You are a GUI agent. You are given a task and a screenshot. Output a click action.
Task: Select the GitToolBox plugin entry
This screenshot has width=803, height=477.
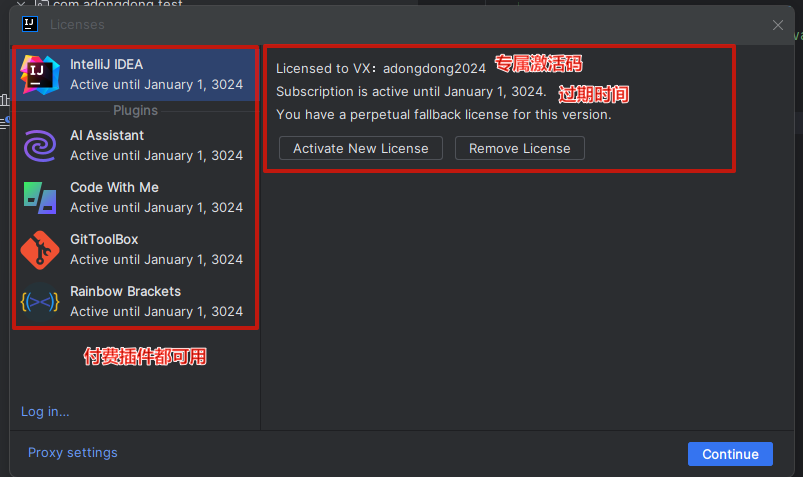coord(136,250)
